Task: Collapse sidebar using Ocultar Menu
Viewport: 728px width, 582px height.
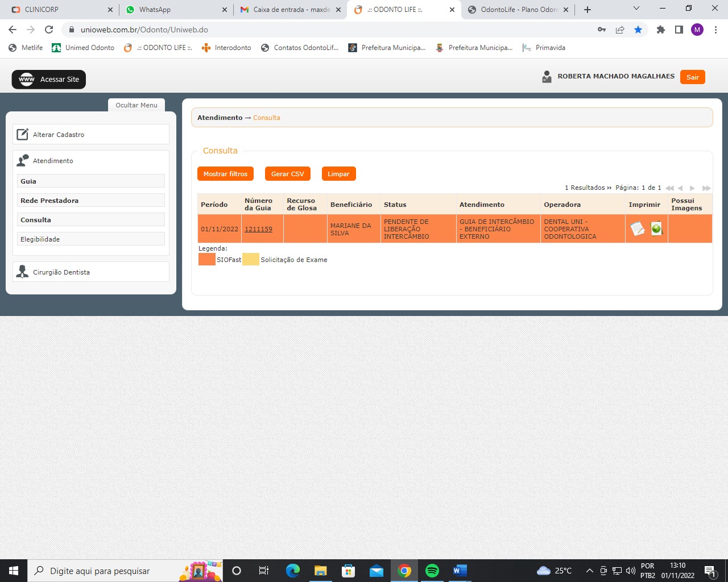Action: (136, 105)
